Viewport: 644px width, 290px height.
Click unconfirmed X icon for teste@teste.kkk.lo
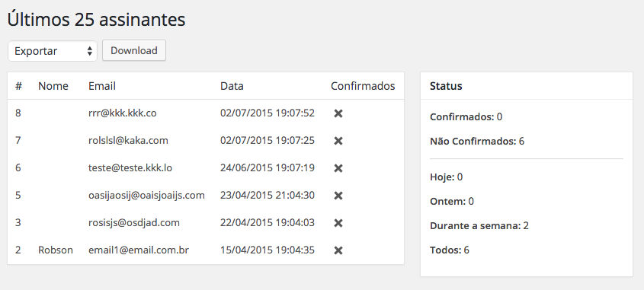[338, 168]
